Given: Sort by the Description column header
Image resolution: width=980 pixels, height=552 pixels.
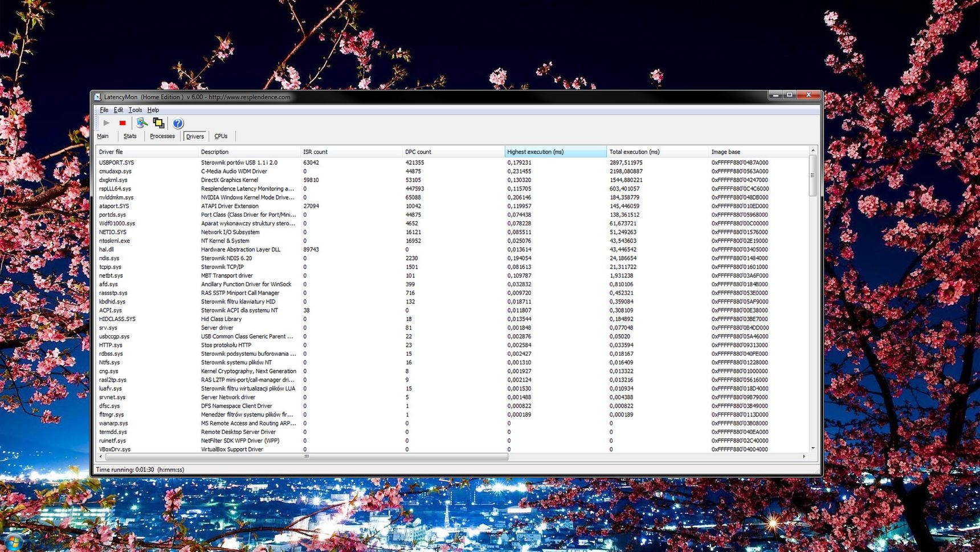Looking at the screenshot, I should click(x=249, y=152).
